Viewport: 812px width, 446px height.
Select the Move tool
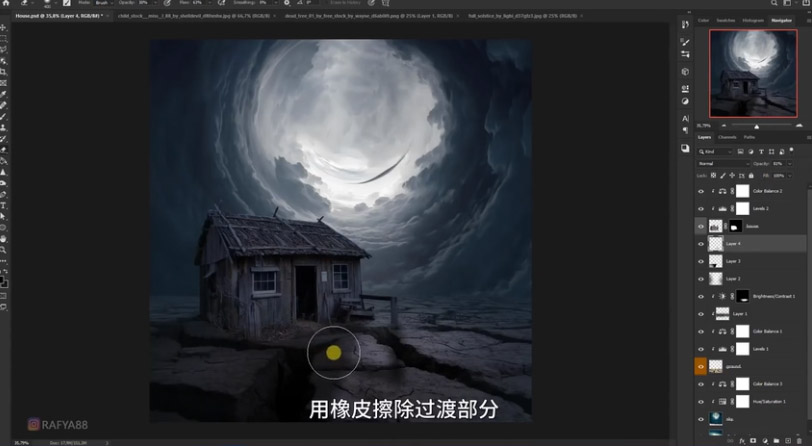(x=4, y=28)
